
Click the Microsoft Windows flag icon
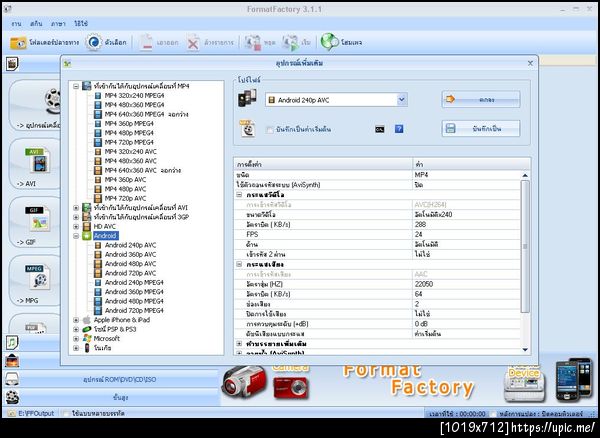87,339
